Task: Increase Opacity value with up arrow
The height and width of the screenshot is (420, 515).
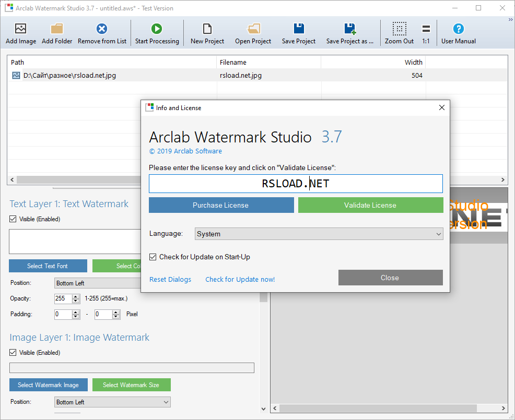Action: point(76,296)
